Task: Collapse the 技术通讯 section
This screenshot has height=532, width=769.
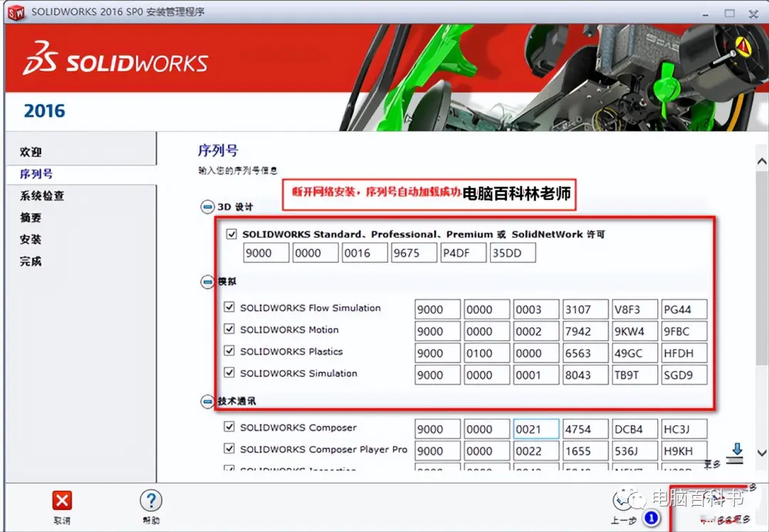Action: [x=207, y=402]
